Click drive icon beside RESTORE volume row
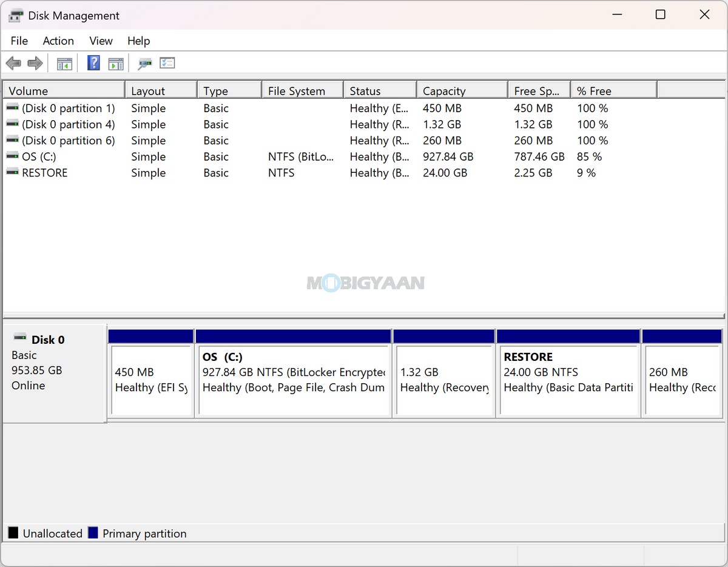Image resolution: width=728 pixels, height=567 pixels. point(12,172)
